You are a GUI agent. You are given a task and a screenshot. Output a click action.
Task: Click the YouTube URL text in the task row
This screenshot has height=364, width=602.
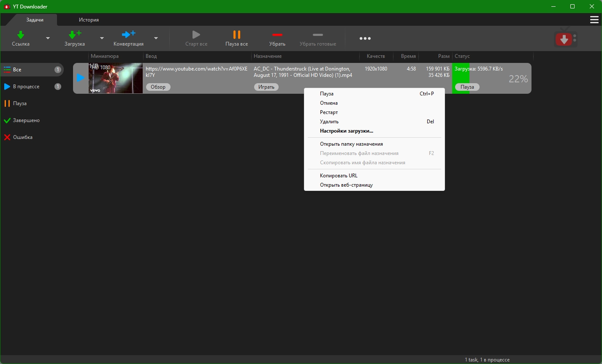pyautogui.click(x=197, y=72)
